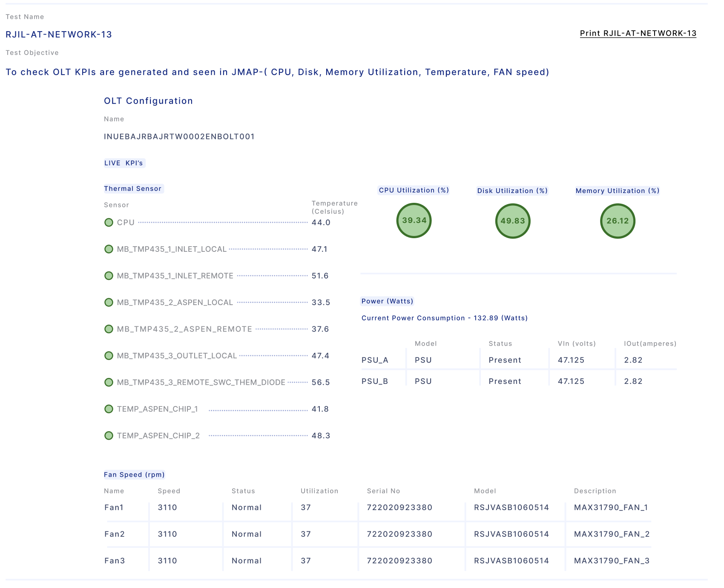Expand the Power (Watts) section

tap(387, 301)
